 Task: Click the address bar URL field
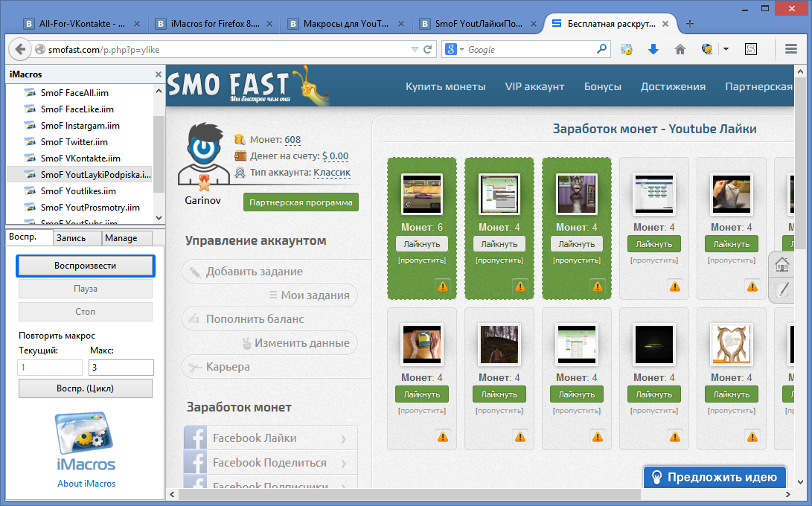(x=228, y=50)
